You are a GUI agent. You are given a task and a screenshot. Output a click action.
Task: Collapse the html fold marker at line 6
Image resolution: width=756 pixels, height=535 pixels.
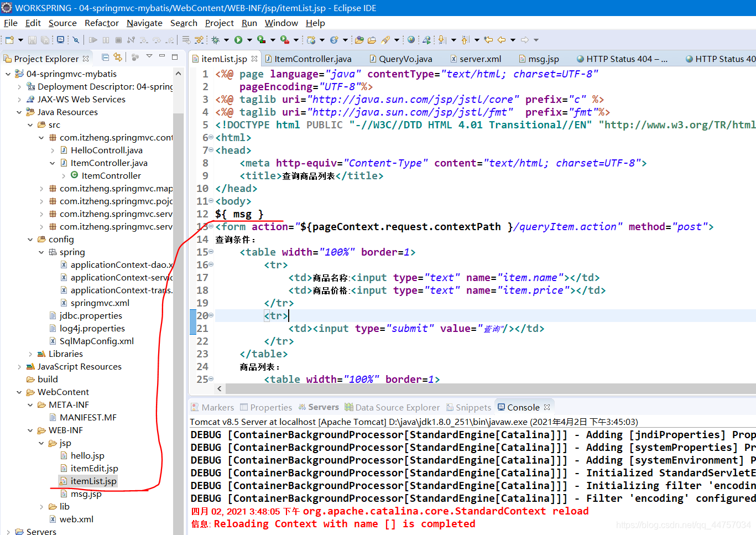(x=211, y=137)
